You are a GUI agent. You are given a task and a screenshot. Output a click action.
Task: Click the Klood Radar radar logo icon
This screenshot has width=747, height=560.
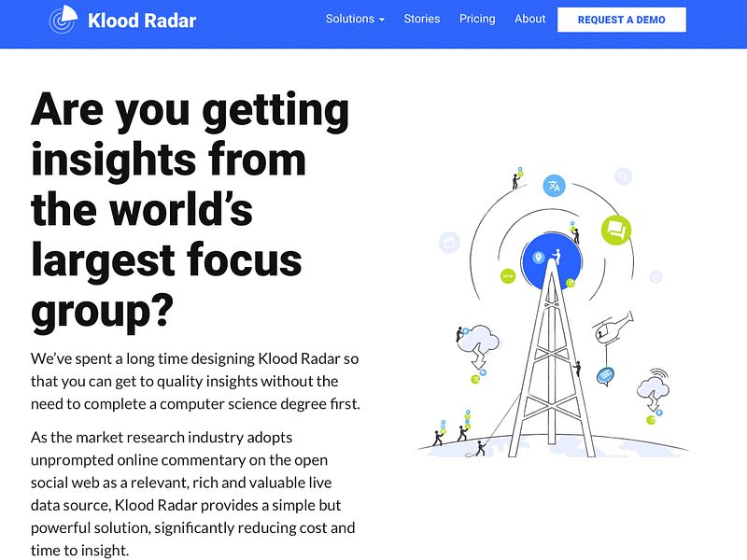[x=63, y=20]
